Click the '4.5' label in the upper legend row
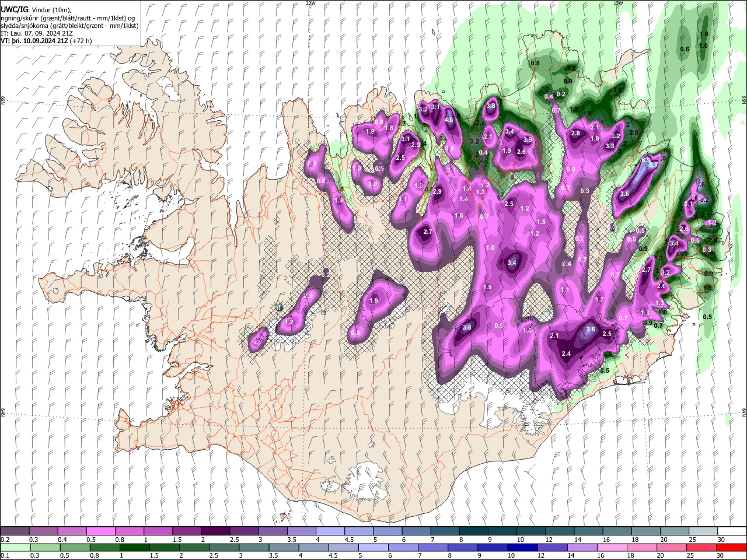The width and height of the screenshot is (747, 560). 349,540
